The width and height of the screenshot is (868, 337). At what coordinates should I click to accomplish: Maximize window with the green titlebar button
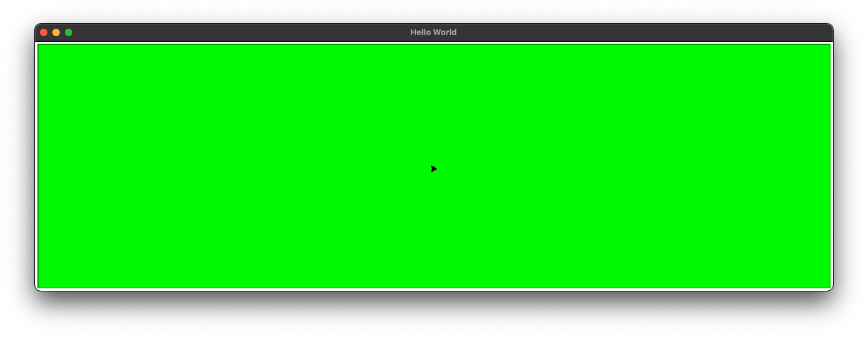(x=69, y=32)
